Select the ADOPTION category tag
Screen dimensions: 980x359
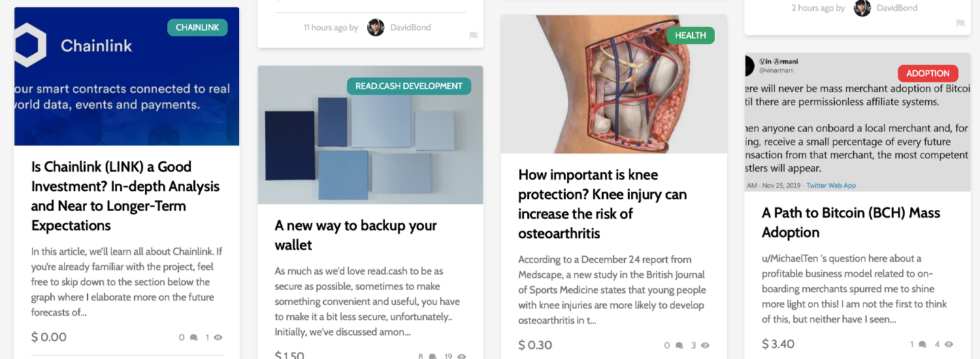pyautogui.click(x=928, y=73)
